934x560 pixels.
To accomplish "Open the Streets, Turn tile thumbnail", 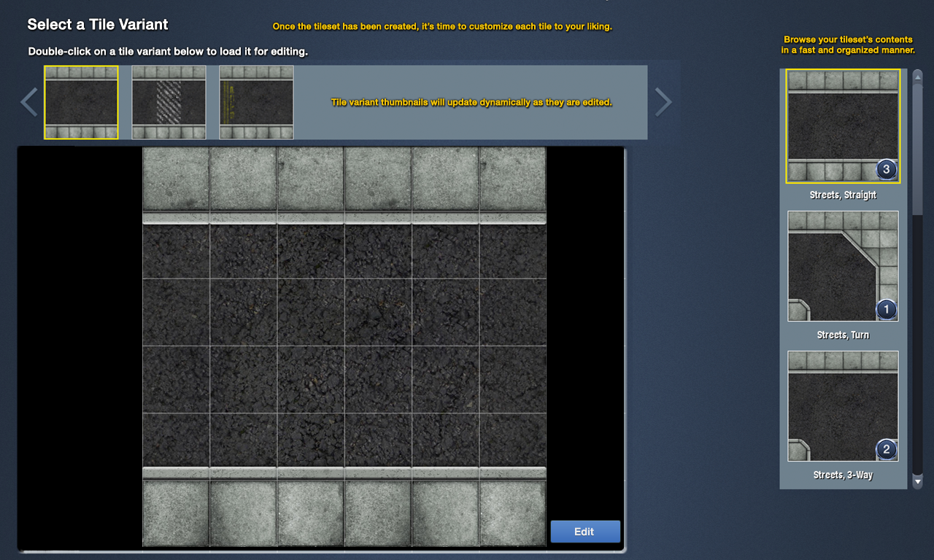I will click(843, 266).
